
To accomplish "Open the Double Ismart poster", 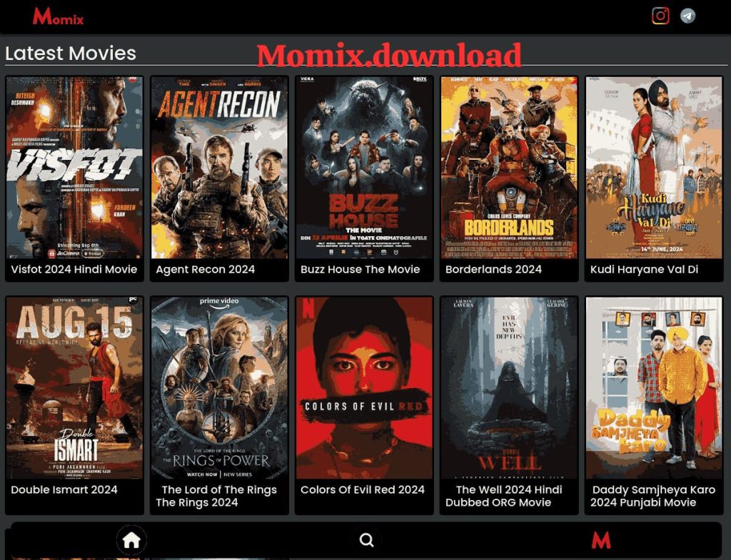I will (x=74, y=387).
